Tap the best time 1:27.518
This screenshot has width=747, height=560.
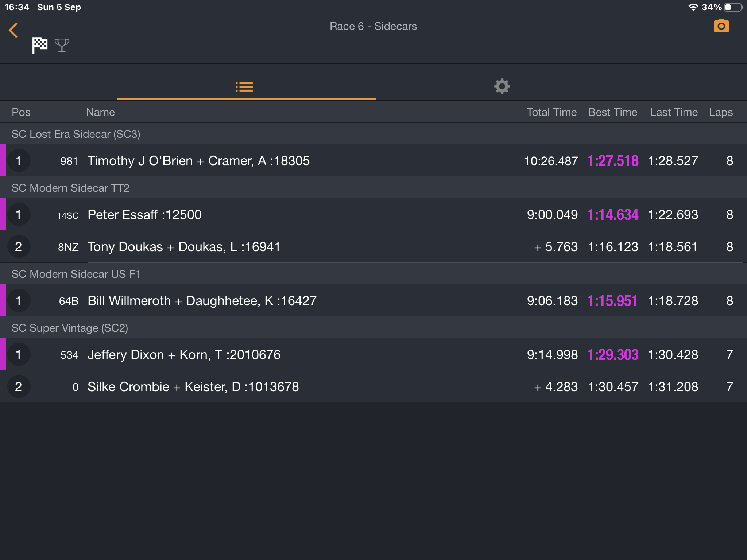613,161
